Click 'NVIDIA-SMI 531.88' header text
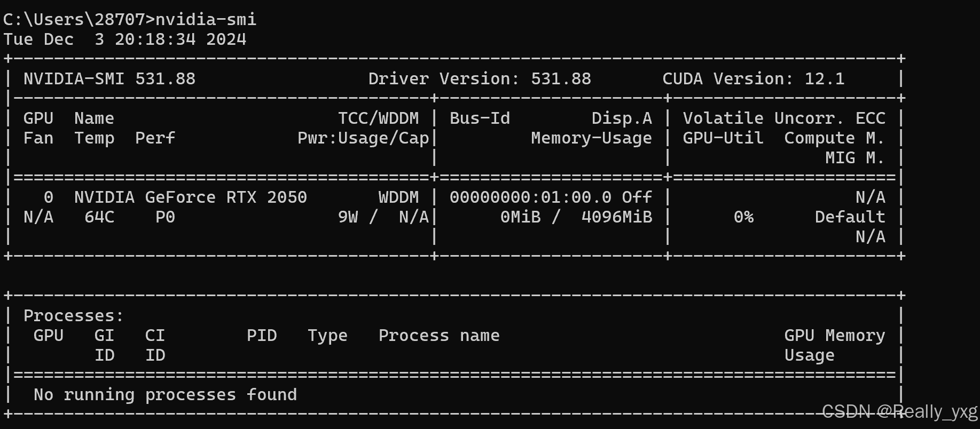This screenshot has width=980, height=429. click(x=109, y=79)
